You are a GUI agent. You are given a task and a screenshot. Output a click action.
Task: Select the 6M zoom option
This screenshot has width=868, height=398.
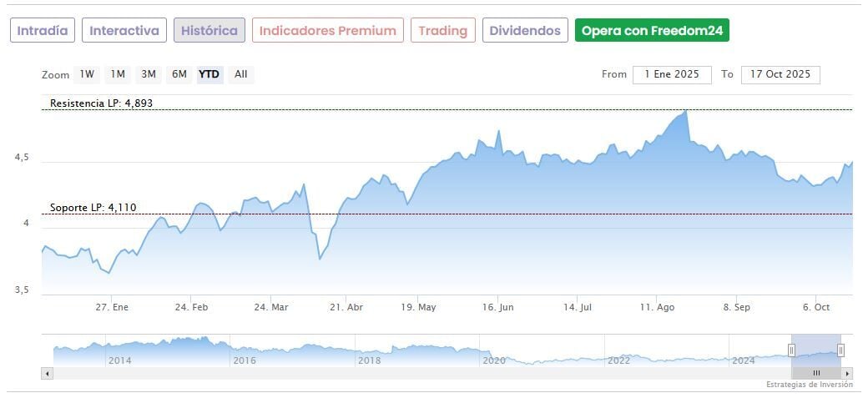pyautogui.click(x=179, y=74)
